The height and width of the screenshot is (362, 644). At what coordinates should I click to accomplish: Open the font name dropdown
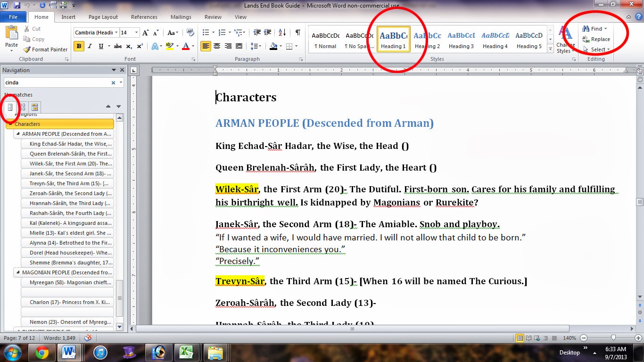(116, 33)
